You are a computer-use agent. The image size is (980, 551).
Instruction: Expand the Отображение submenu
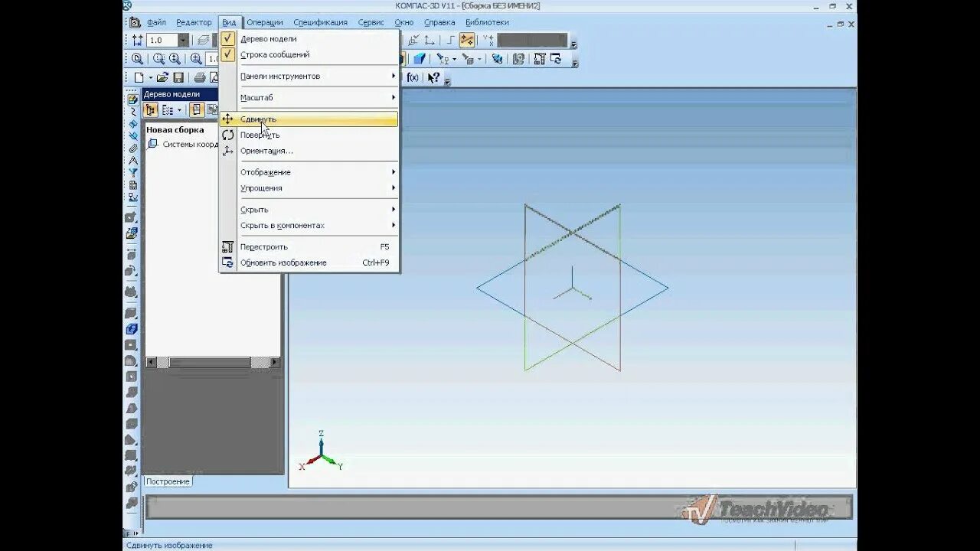[x=319, y=172]
